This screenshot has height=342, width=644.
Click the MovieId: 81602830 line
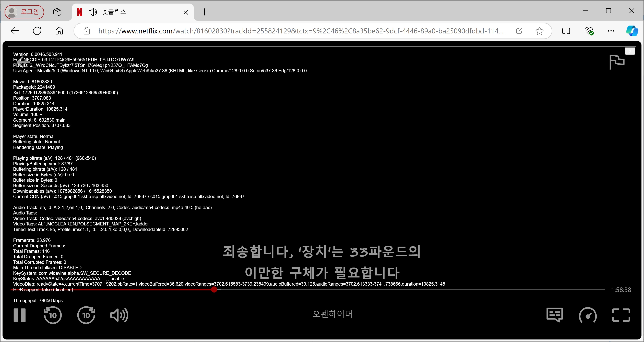click(32, 82)
